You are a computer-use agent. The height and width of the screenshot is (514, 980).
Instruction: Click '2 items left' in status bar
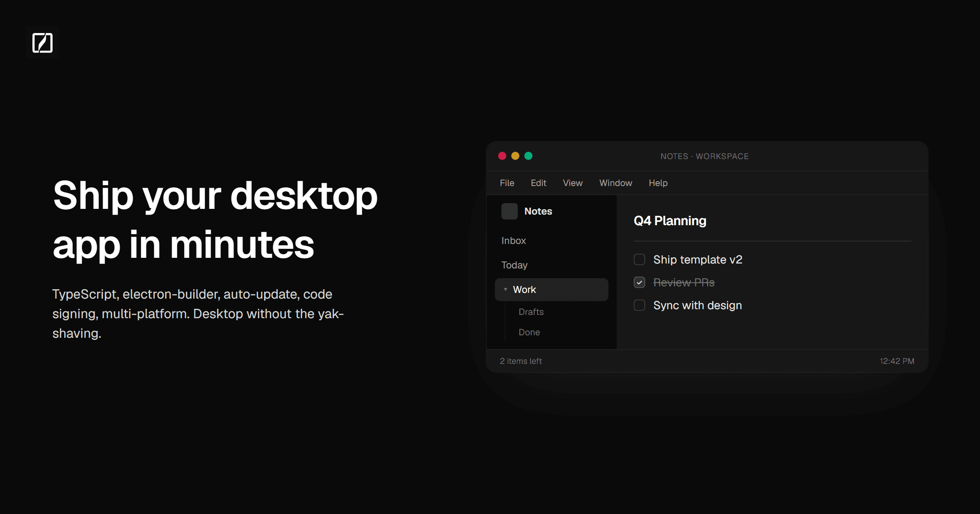pos(521,361)
